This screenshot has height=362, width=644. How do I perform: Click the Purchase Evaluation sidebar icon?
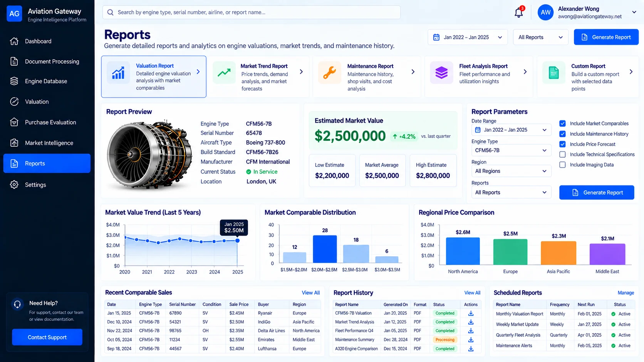click(14, 122)
